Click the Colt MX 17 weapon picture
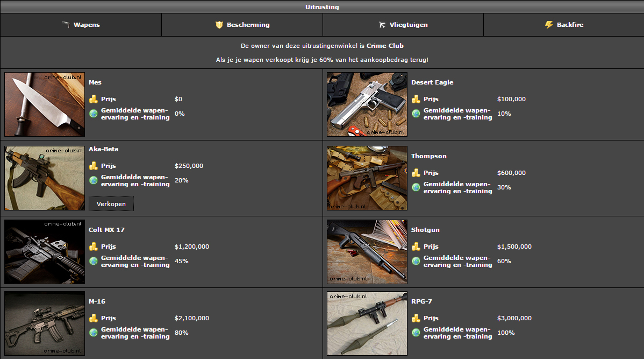Screen dimensions: 644x359 (x=45, y=252)
